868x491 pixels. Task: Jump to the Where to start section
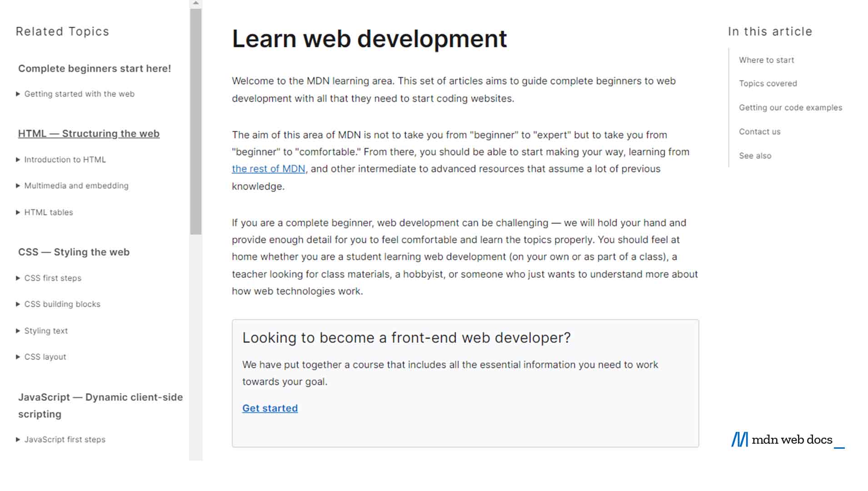pyautogui.click(x=766, y=60)
